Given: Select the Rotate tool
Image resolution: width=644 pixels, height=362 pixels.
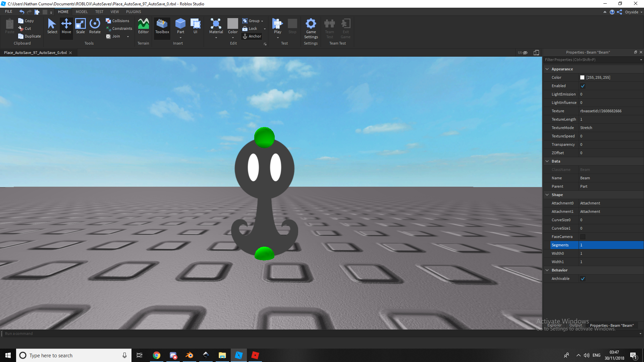Looking at the screenshot, I should tap(95, 27).
